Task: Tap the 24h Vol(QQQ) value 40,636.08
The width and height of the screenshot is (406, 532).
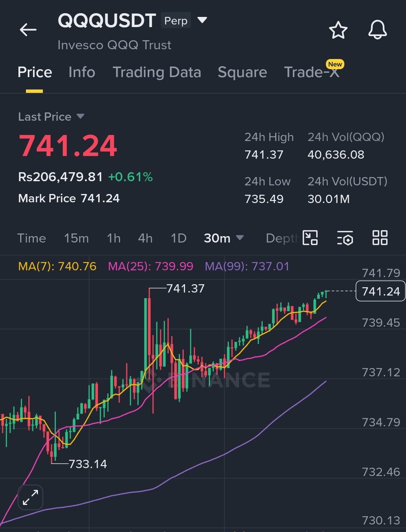Action: point(336,155)
